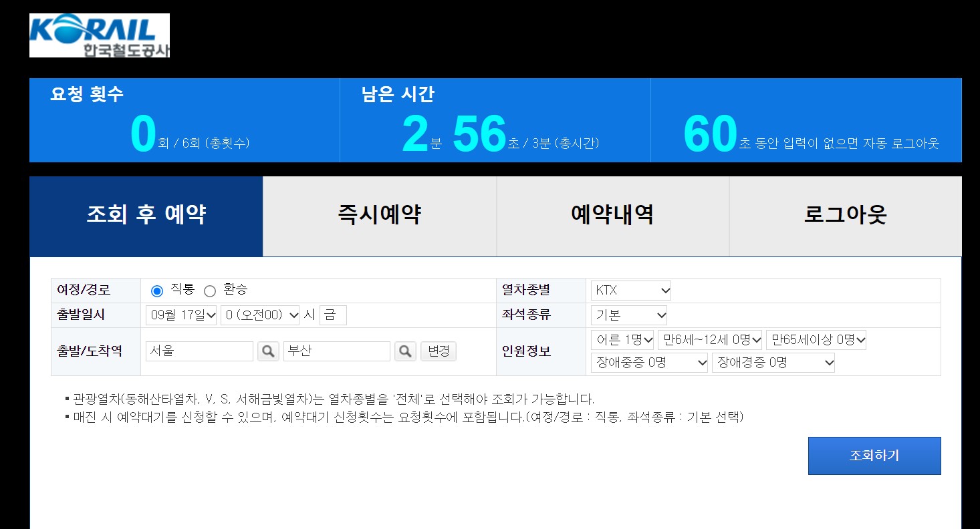
Task: Click the arrival station search magnifier icon
Action: click(405, 351)
